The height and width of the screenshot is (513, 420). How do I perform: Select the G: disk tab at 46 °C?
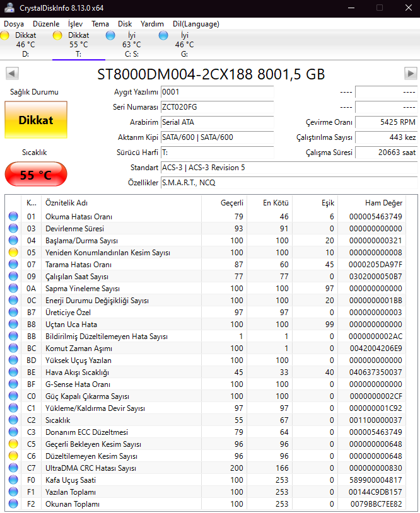(x=184, y=45)
